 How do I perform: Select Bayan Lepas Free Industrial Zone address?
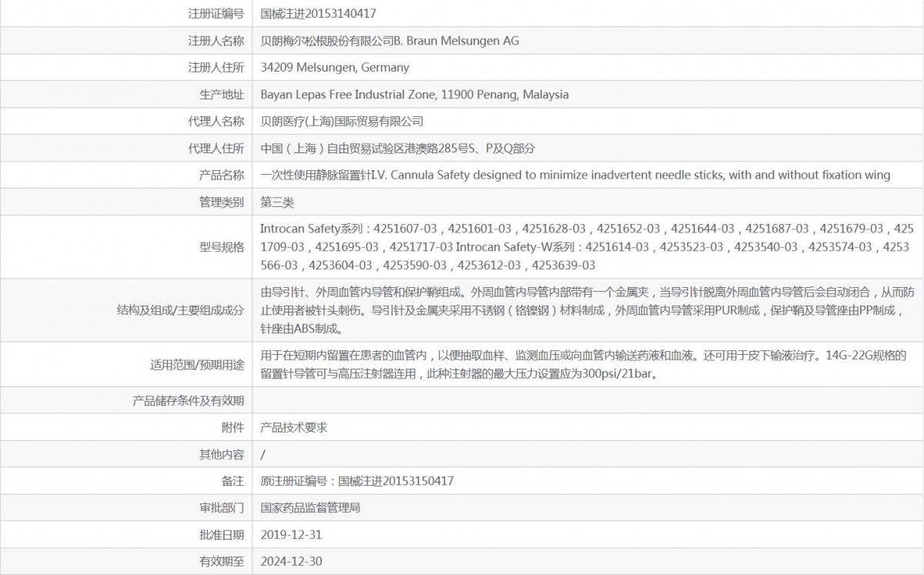pos(414,95)
